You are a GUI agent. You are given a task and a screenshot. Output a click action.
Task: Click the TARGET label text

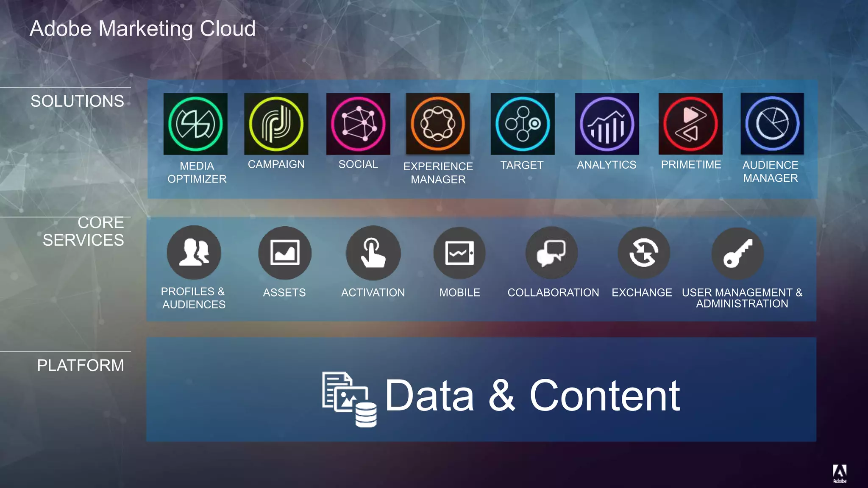click(522, 165)
